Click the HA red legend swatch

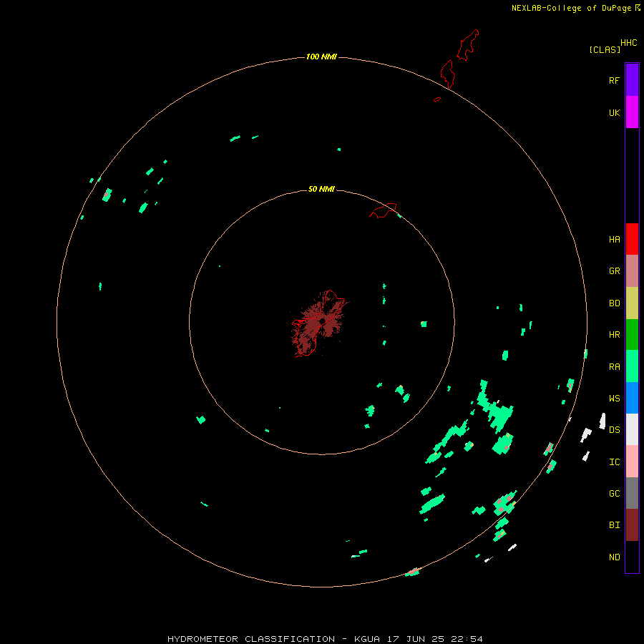pos(632,239)
